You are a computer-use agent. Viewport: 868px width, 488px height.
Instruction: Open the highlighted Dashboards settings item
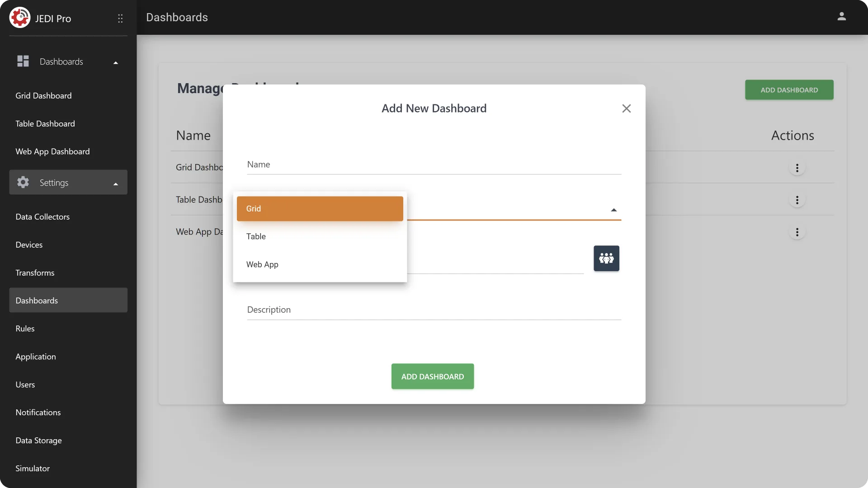68,300
